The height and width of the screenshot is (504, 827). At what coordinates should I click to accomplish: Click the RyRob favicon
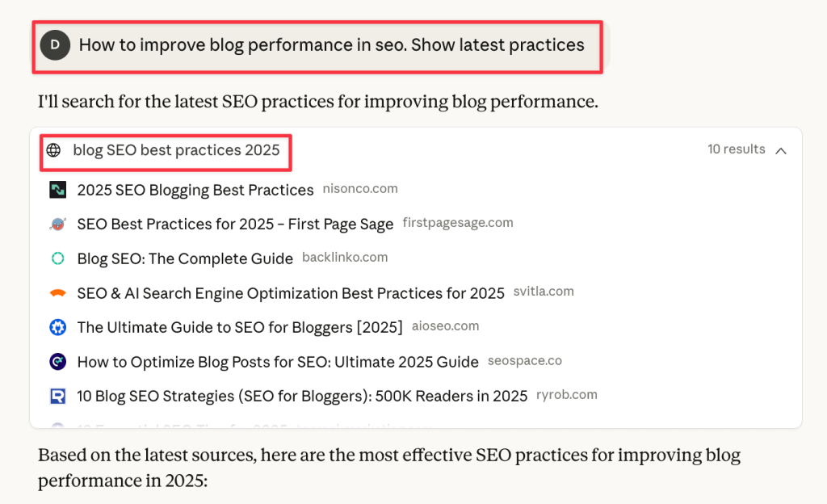(x=57, y=396)
